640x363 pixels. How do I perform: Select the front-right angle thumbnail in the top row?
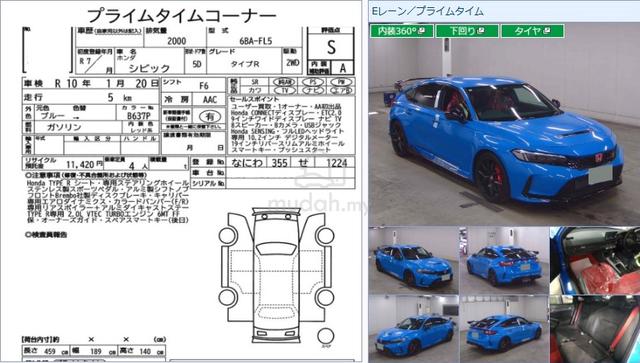413,260
